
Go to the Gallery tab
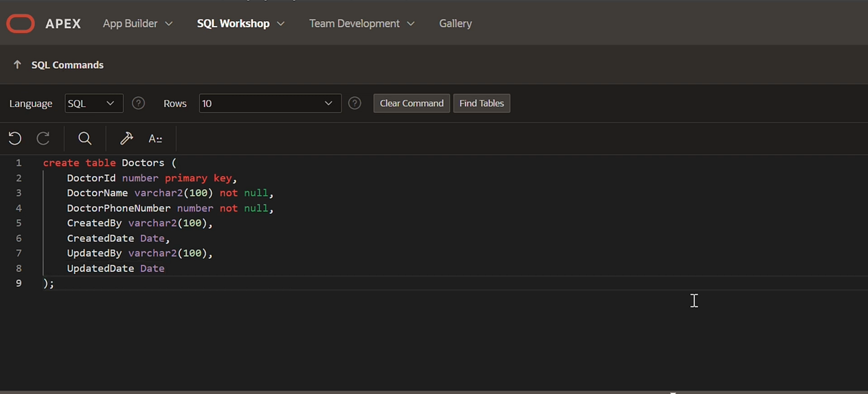point(456,23)
